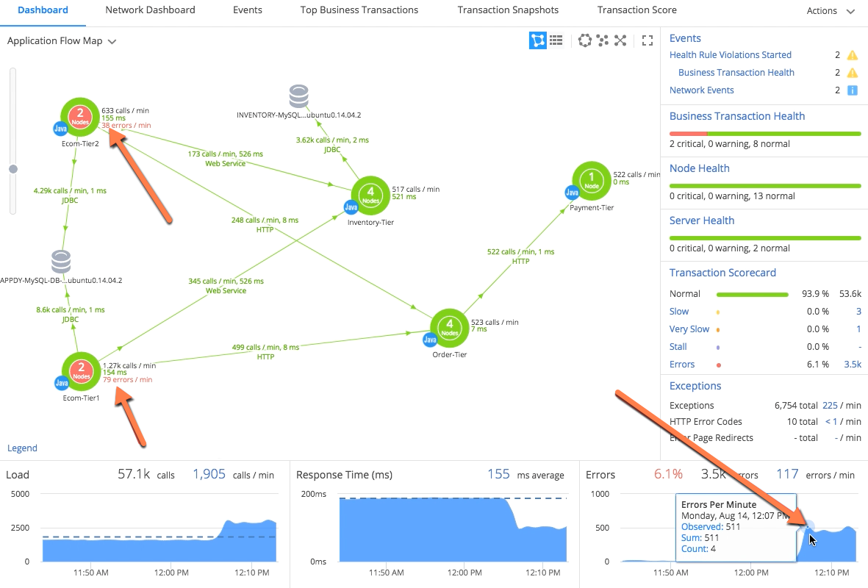Switch to flow map view icon
Viewport: 868px width, 588px height.
coord(537,40)
